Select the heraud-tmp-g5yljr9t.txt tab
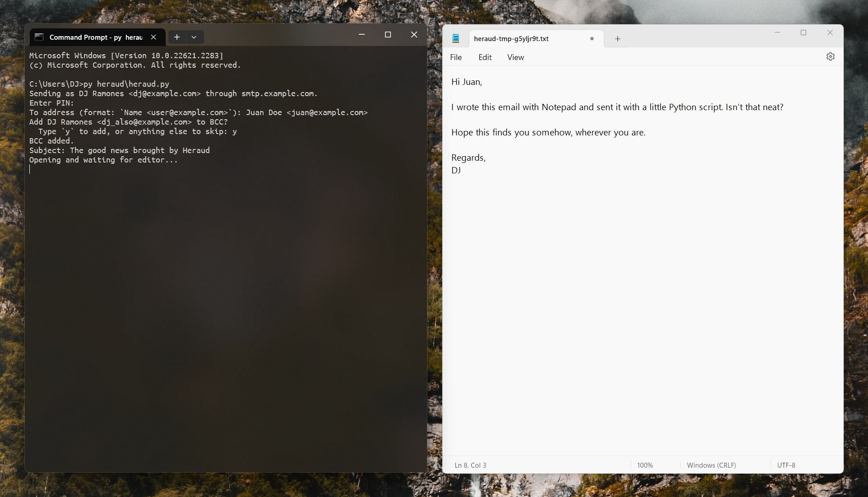The image size is (868, 497). pos(511,39)
